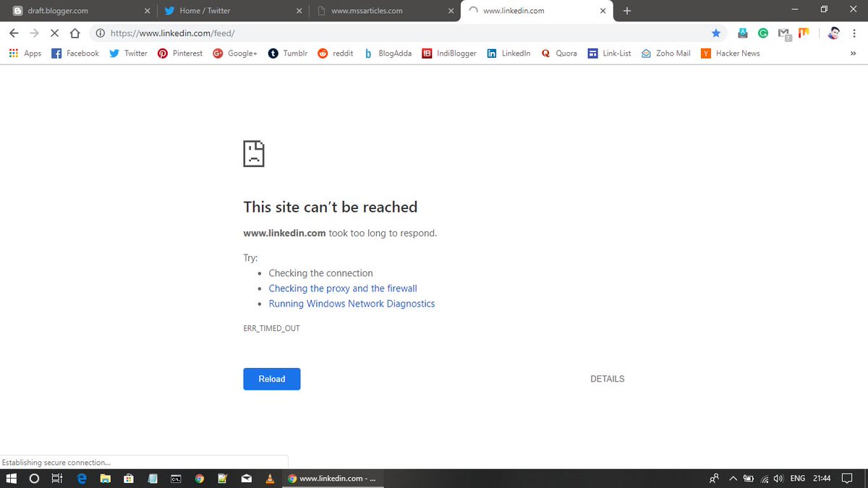
Task: Open the notepad app on the taskbar
Action: (x=153, y=478)
